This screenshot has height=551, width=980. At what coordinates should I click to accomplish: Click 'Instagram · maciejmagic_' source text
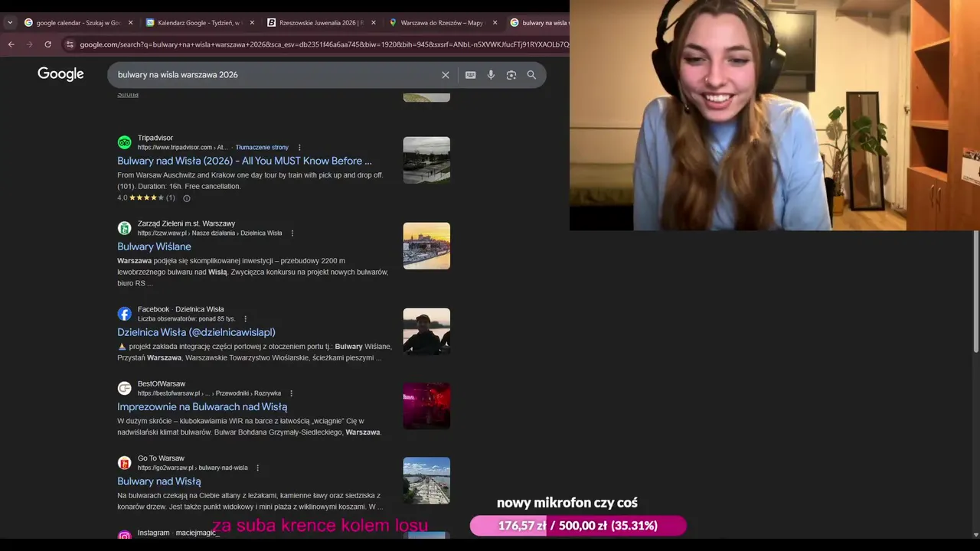pos(178,533)
